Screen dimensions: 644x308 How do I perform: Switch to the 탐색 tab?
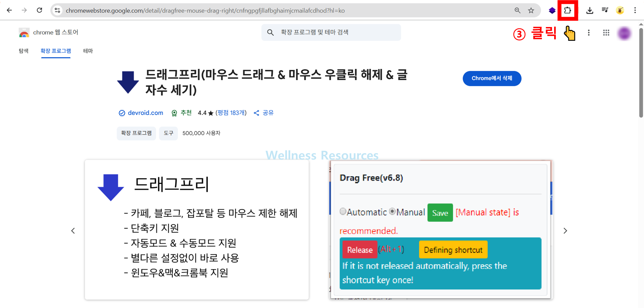(x=24, y=51)
